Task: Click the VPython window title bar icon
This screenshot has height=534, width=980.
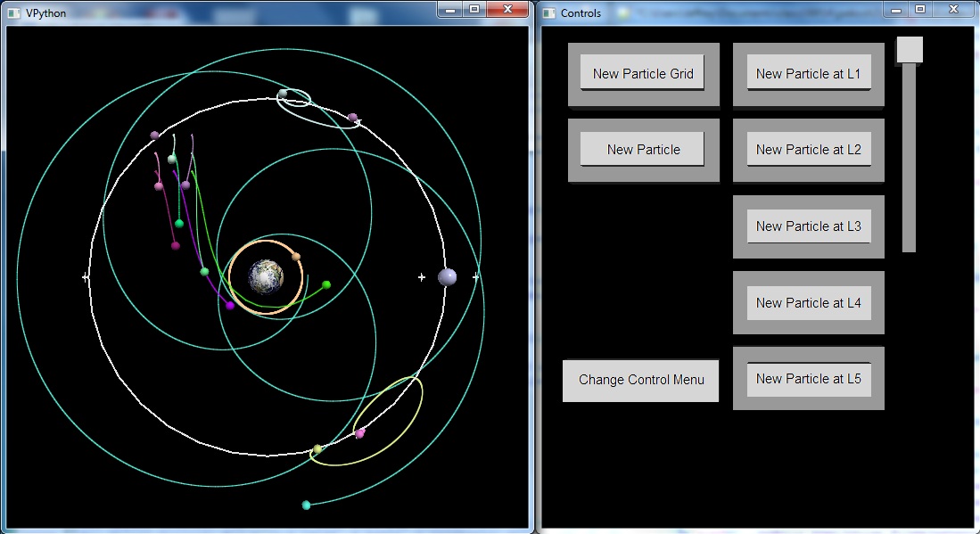Action: (x=14, y=13)
